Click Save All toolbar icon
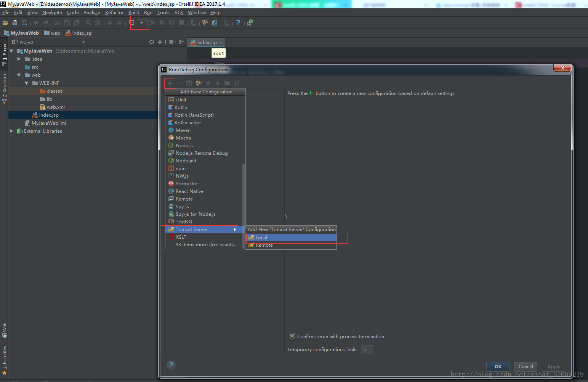 coord(15,22)
